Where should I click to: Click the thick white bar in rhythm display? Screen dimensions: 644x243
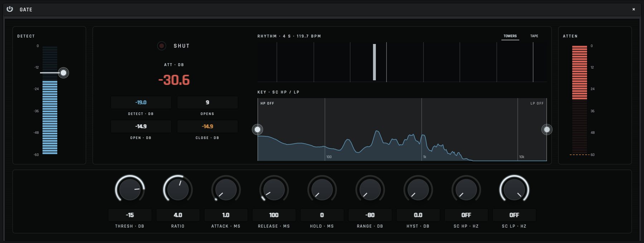tap(374, 62)
